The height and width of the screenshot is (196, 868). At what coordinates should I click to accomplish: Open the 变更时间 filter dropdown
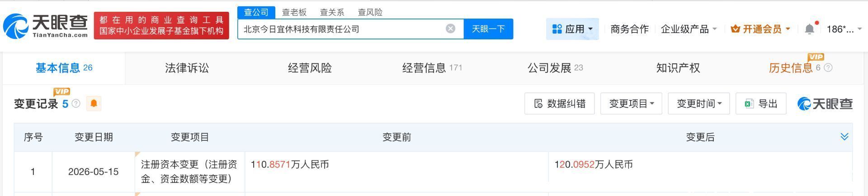(x=698, y=104)
